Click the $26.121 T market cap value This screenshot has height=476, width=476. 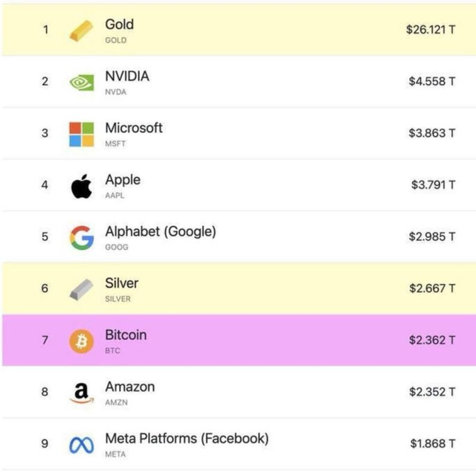click(x=431, y=30)
